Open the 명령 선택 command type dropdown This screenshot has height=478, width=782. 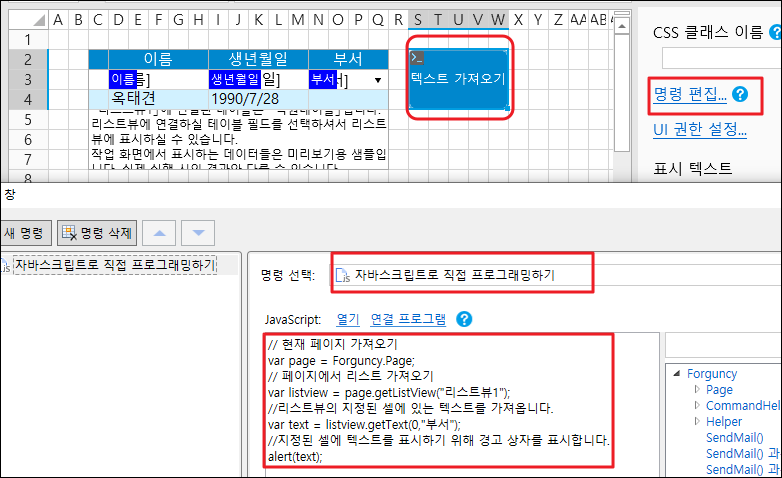coord(462,274)
